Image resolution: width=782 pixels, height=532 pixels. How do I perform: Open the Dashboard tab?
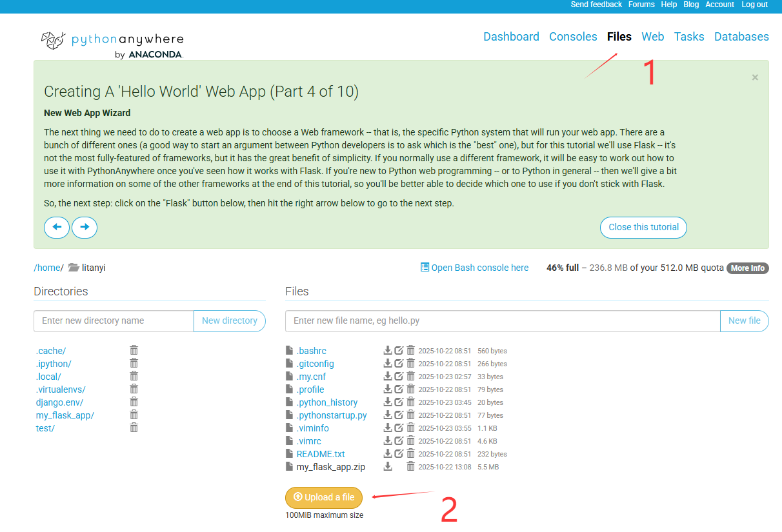[x=511, y=37]
